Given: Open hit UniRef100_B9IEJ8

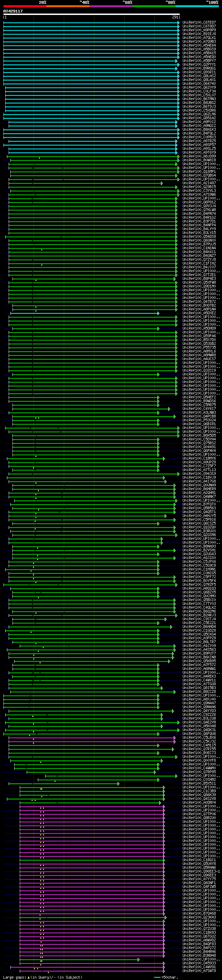Looking at the screenshot, I should point(199,34).
